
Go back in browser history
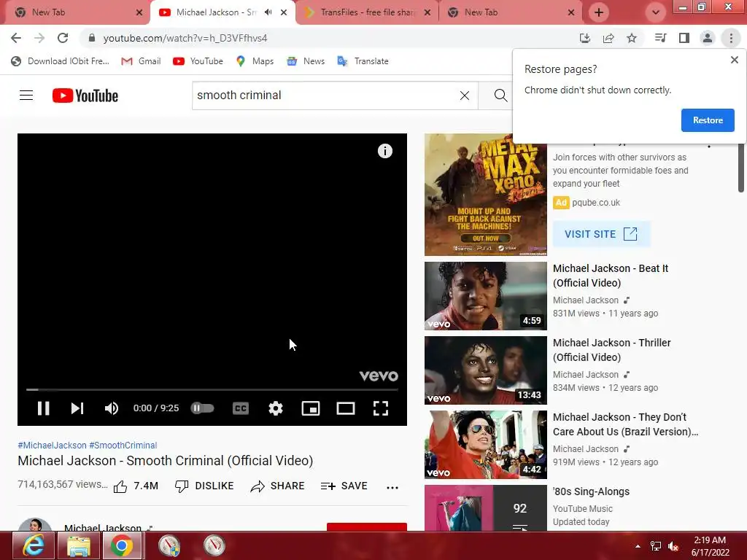point(16,38)
